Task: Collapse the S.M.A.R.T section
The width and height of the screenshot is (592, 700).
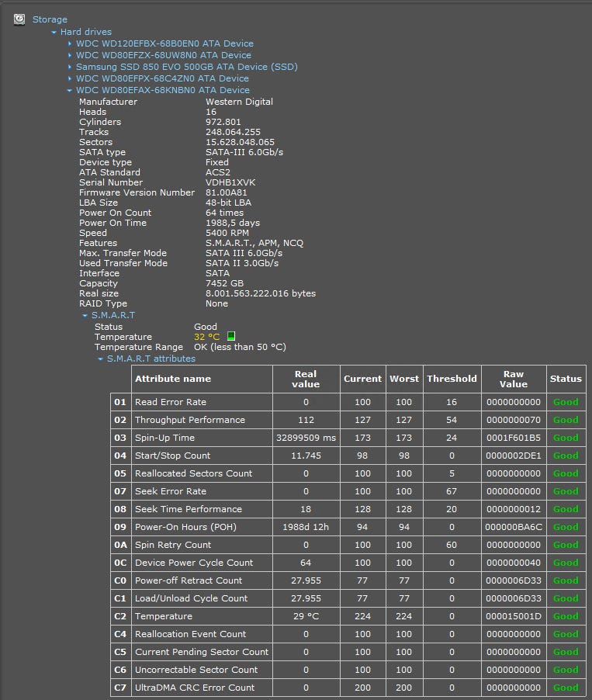Action: pyautogui.click(x=85, y=315)
